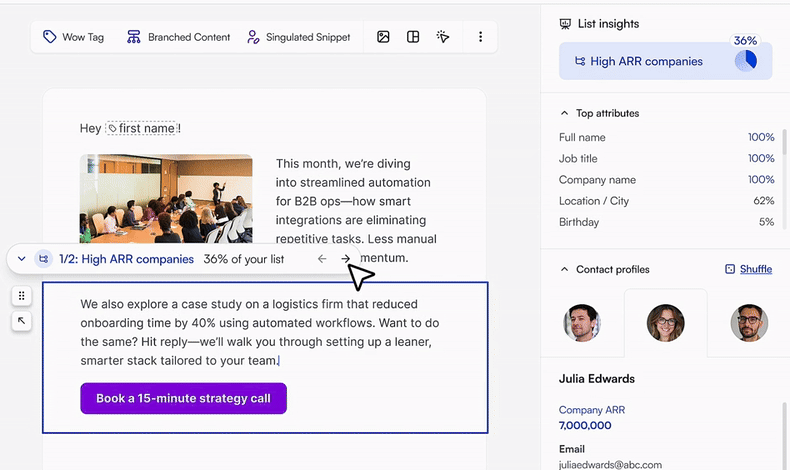Collapse the Top attributes section
Screen dimensions: 790x470
click(564, 113)
